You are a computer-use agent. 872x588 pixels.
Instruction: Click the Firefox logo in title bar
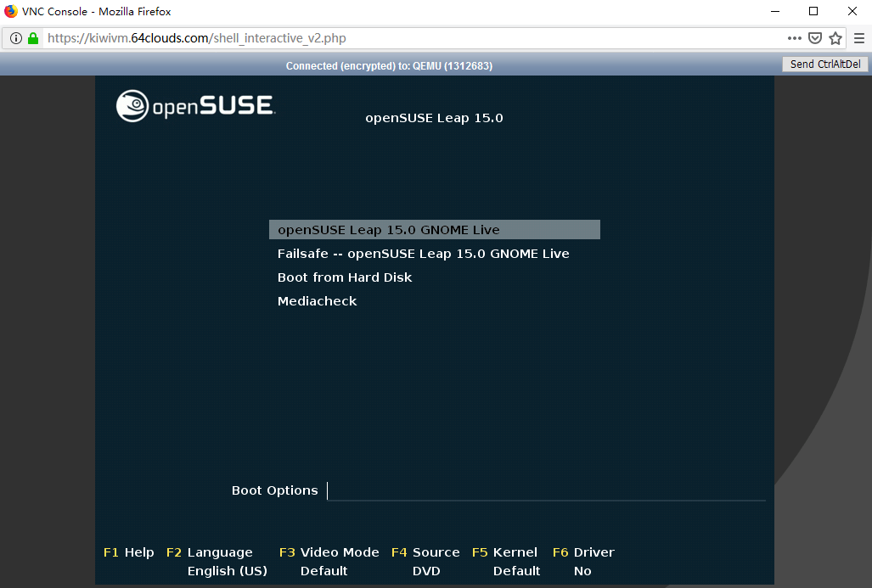10,11
